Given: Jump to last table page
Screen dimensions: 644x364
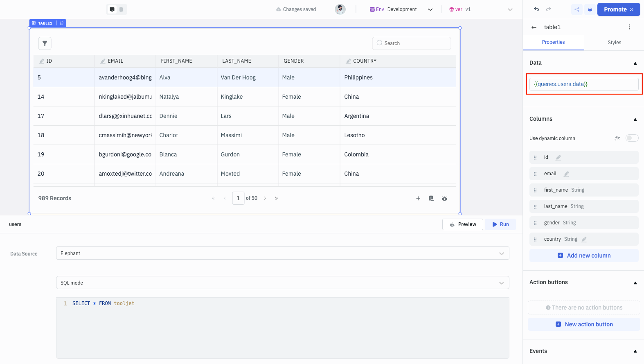Looking at the screenshot, I should pyautogui.click(x=276, y=198).
